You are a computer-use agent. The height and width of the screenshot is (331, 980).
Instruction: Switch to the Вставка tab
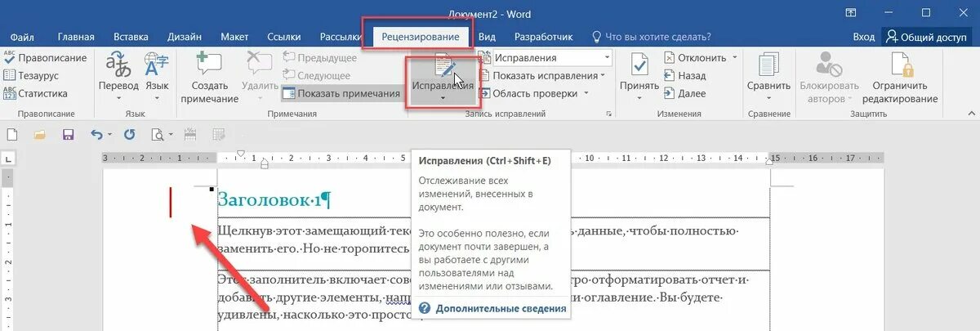[131, 37]
